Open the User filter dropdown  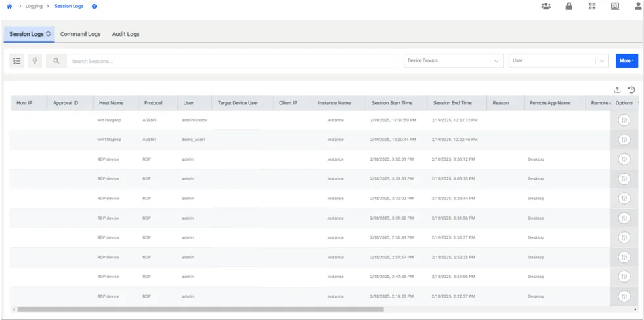559,61
